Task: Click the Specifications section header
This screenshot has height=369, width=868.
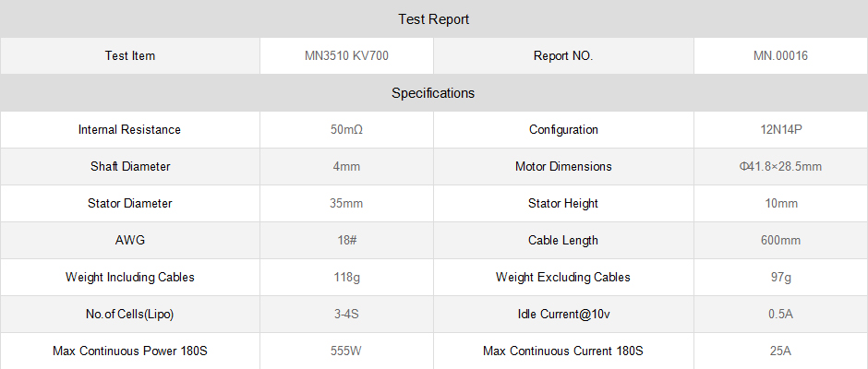Action: point(433,93)
